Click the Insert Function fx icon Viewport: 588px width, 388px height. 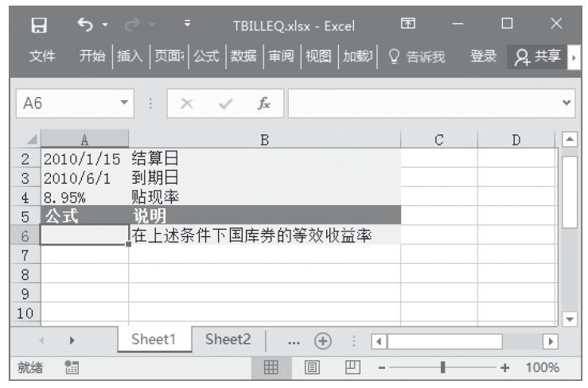262,101
